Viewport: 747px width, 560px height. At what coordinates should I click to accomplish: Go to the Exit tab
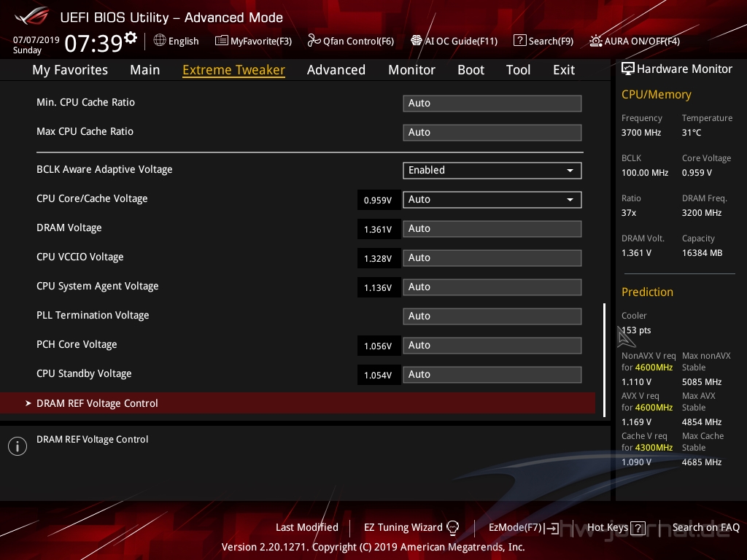(564, 69)
